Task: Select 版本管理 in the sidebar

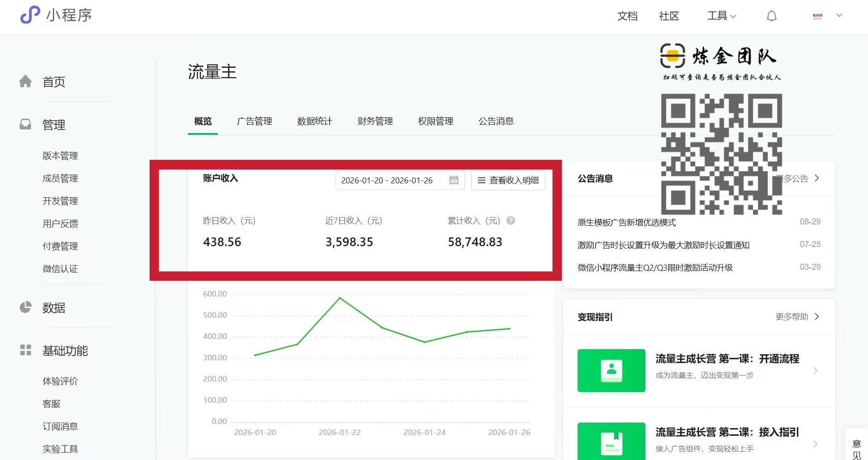Action: (x=60, y=156)
